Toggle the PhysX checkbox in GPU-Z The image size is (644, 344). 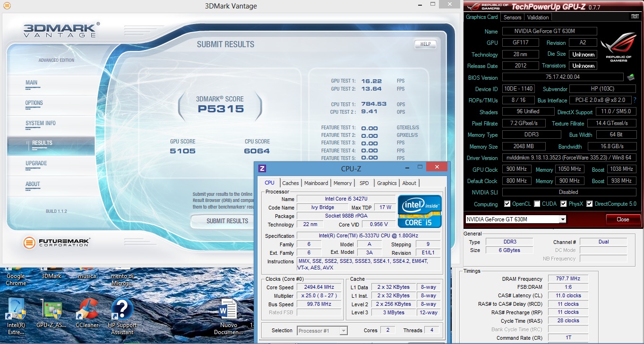[x=564, y=204]
